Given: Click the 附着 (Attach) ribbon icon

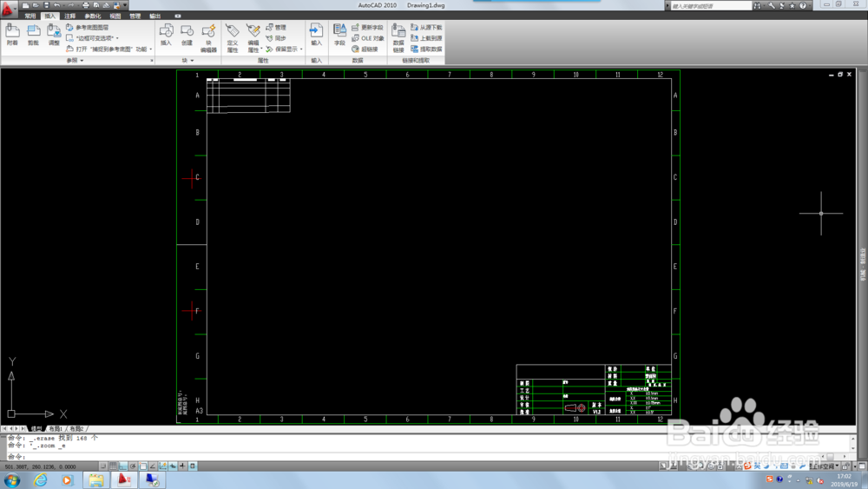Looking at the screenshot, I should pyautogui.click(x=12, y=35).
